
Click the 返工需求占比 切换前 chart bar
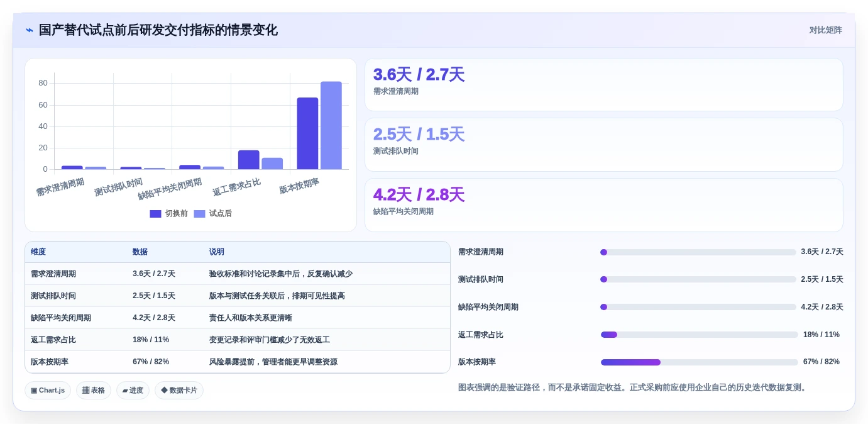tap(249, 160)
